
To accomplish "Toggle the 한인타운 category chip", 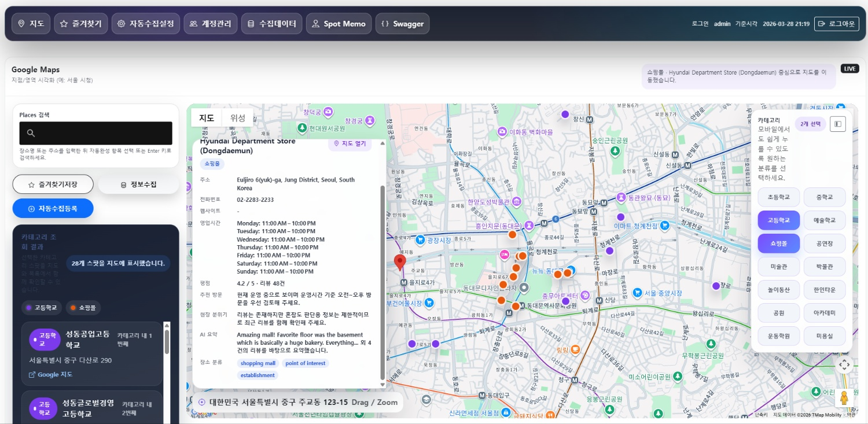I will point(825,290).
